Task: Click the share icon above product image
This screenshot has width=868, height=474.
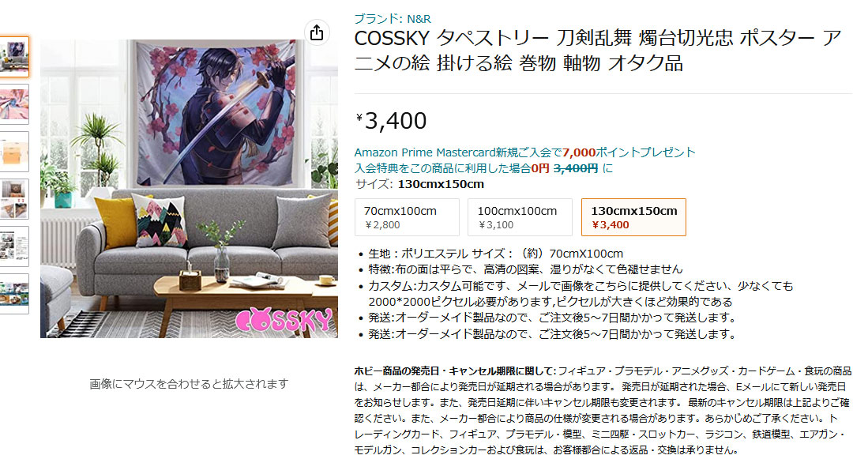Action: pos(317,32)
